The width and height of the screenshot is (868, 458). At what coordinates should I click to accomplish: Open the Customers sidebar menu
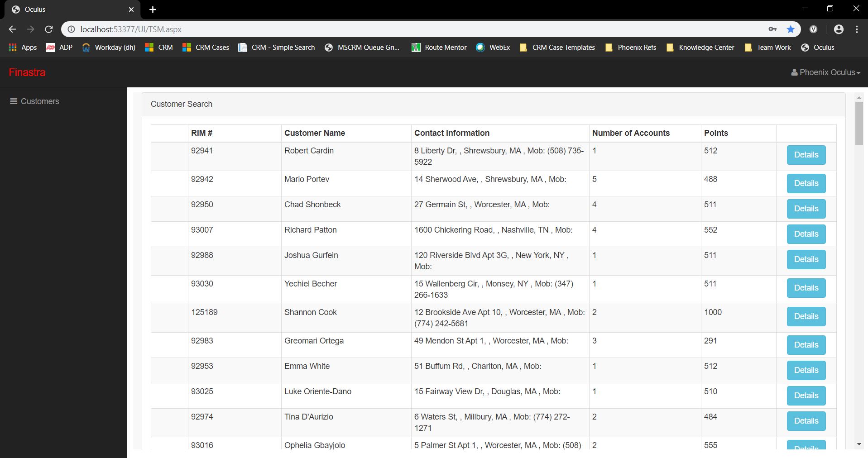pos(35,101)
